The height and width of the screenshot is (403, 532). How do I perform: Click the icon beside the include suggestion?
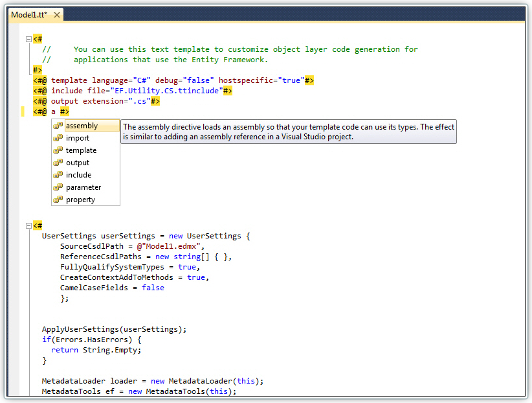tap(58, 175)
